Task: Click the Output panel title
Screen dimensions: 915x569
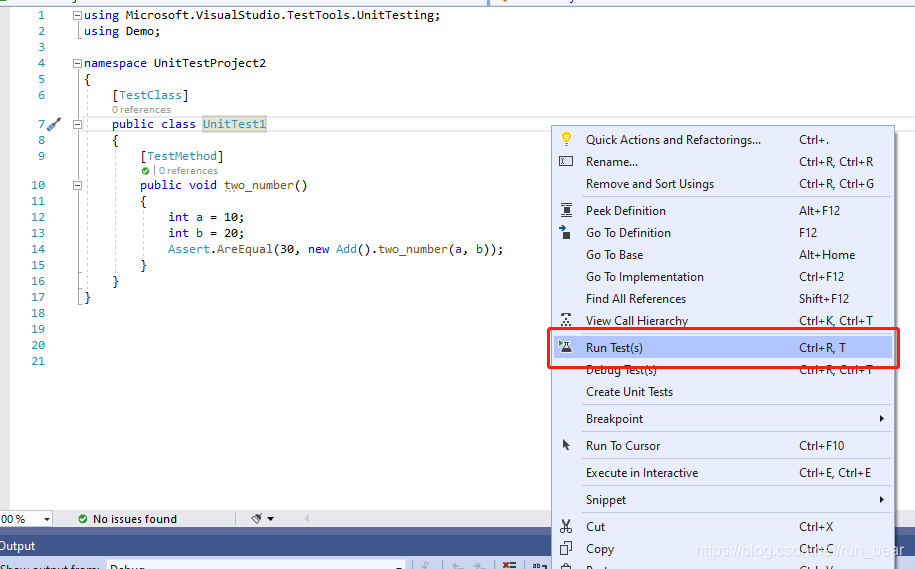Action: pyautogui.click(x=18, y=546)
